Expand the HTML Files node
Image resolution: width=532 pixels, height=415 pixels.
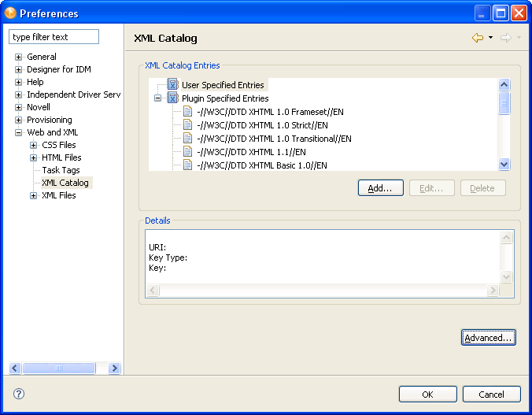pos(33,157)
